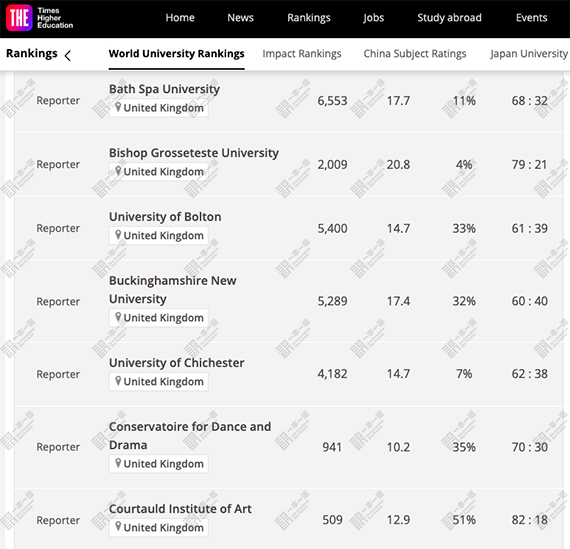
Task: Click the Times Higher Education logo
Action: [40, 18]
